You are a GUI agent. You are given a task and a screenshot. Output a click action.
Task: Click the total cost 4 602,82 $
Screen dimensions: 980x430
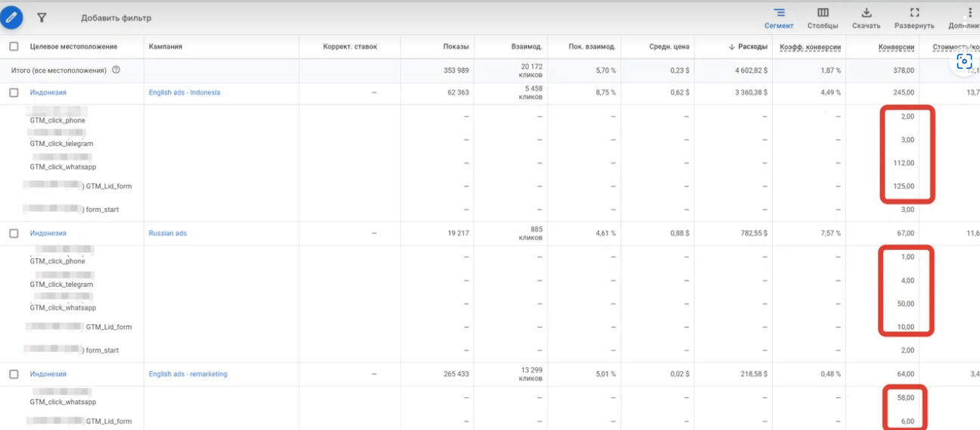point(751,70)
